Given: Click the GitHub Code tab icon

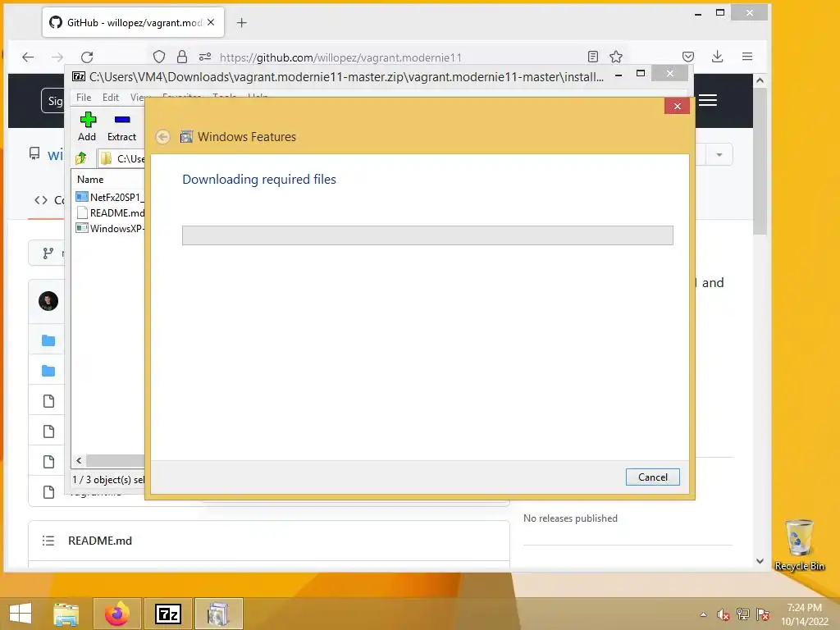Looking at the screenshot, I should pos(41,200).
